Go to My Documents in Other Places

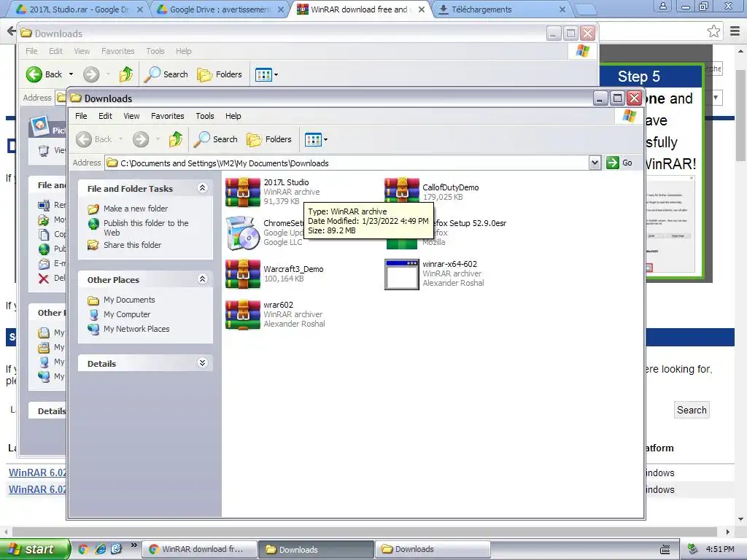(x=129, y=300)
